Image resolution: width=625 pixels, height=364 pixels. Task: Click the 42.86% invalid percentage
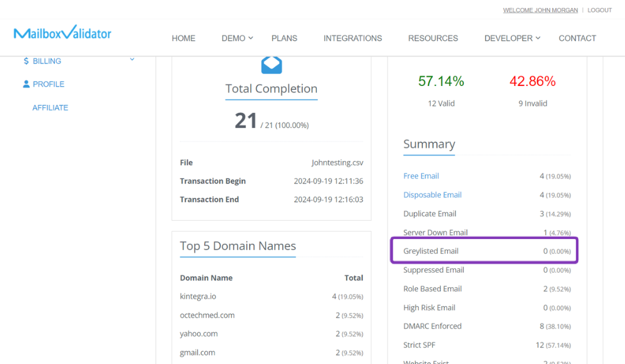click(x=532, y=81)
